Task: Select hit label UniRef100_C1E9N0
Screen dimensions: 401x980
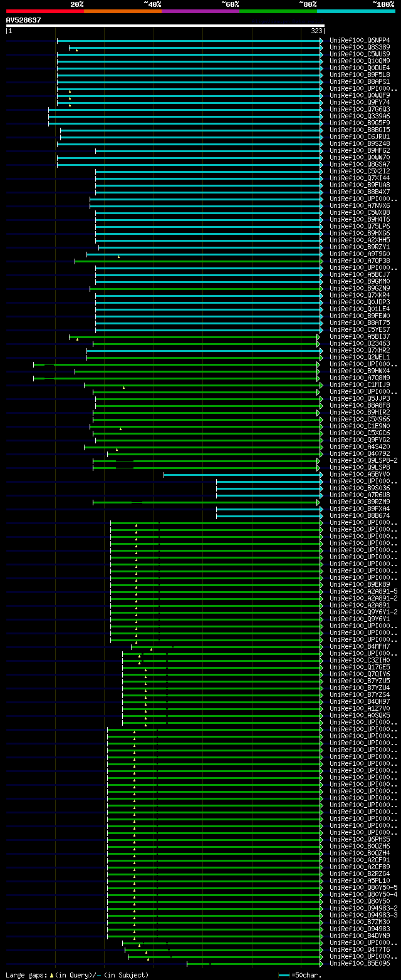Action: (x=360, y=426)
